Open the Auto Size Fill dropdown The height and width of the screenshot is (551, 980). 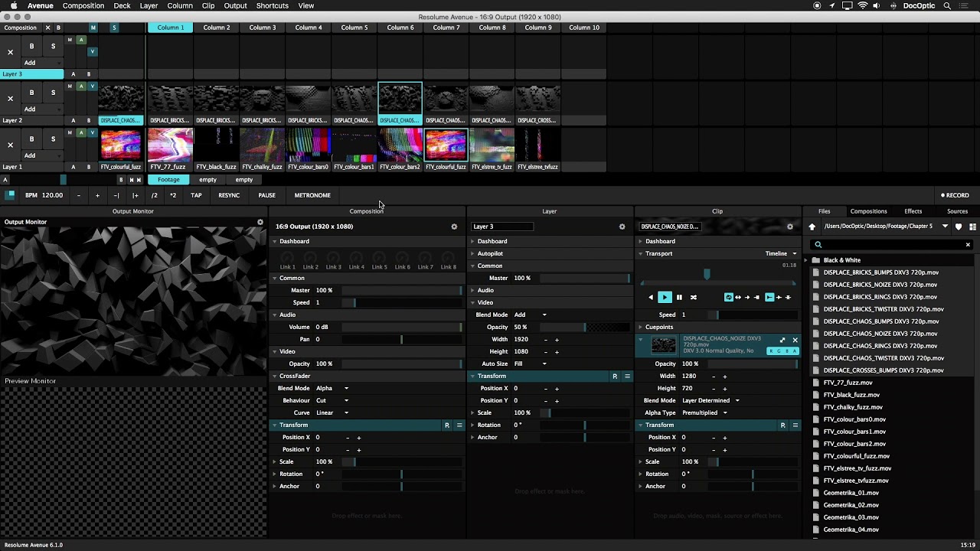[531, 364]
